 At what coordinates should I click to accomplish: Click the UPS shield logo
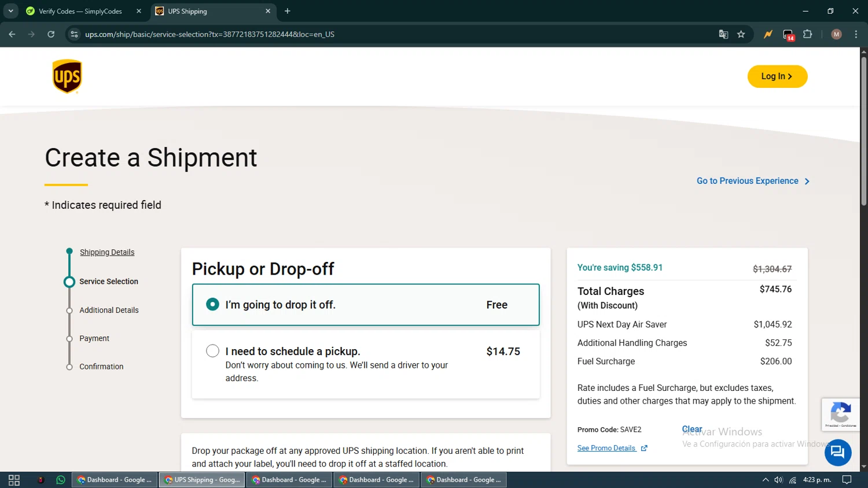tap(67, 76)
